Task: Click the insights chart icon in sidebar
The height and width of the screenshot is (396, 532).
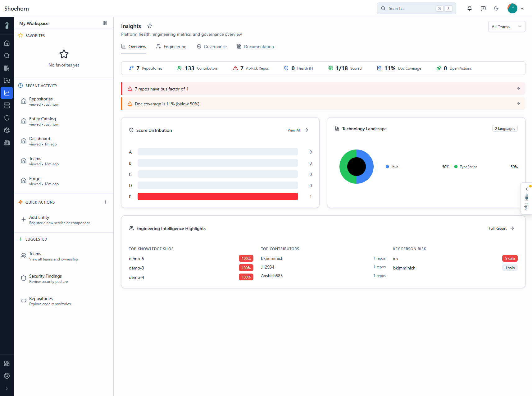Action: 7,93
